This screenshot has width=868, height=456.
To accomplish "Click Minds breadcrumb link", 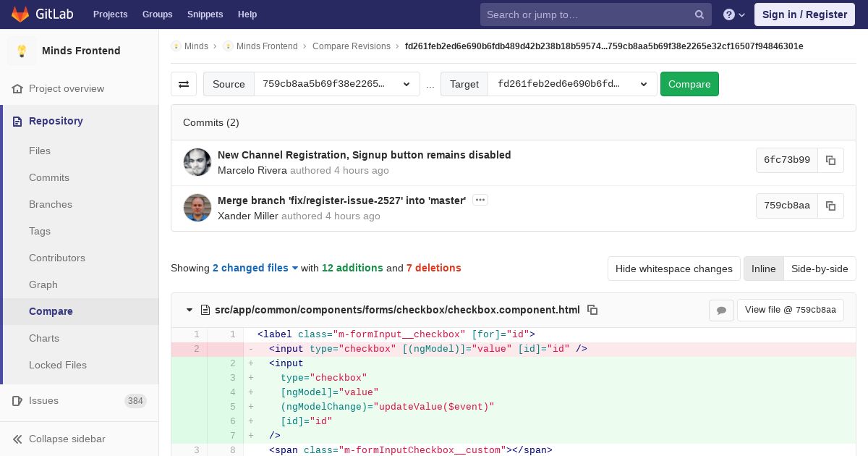I will [196, 46].
